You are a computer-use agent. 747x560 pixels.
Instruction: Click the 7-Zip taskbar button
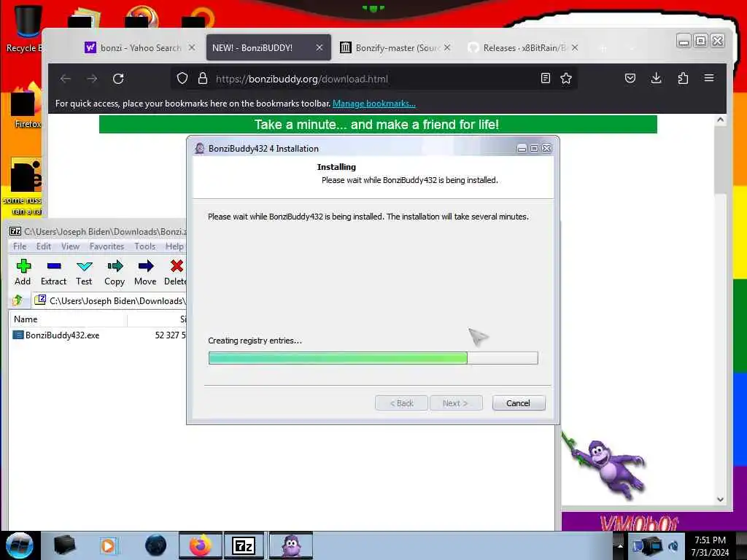[244, 545]
